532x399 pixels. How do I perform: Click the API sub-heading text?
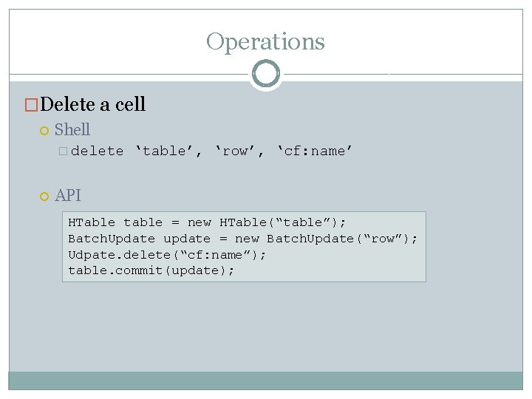pyautogui.click(x=68, y=196)
